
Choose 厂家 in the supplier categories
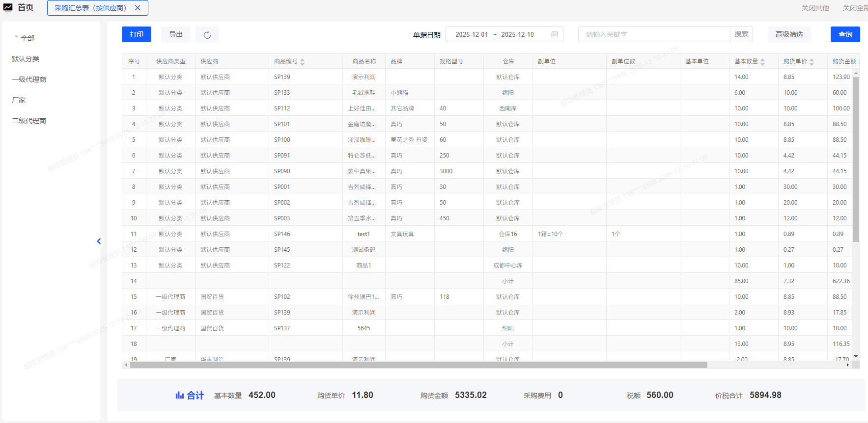coord(19,100)
